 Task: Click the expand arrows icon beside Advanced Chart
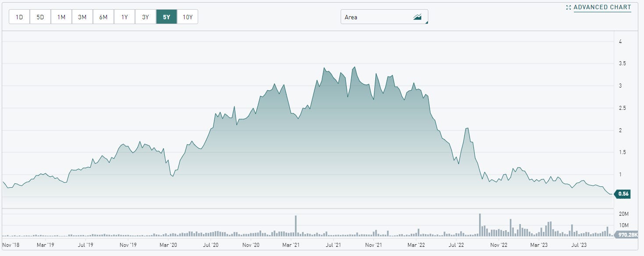569,7
